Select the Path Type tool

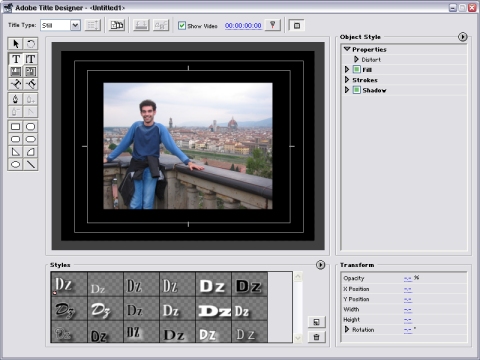pyautogui.click(x=16, y=84)
